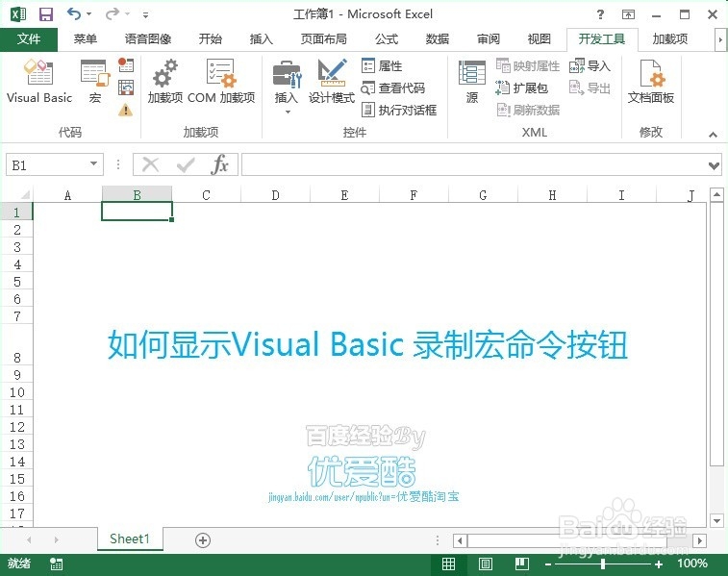
Task: Switch to the 视图 View tab
Action: tap(540, 39)
